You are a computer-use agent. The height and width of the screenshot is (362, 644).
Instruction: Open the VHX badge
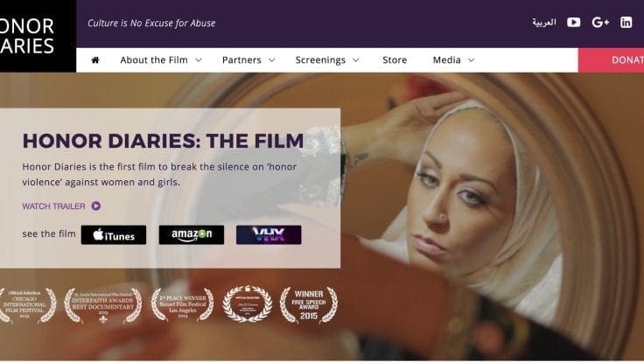(x=269, y=234)
